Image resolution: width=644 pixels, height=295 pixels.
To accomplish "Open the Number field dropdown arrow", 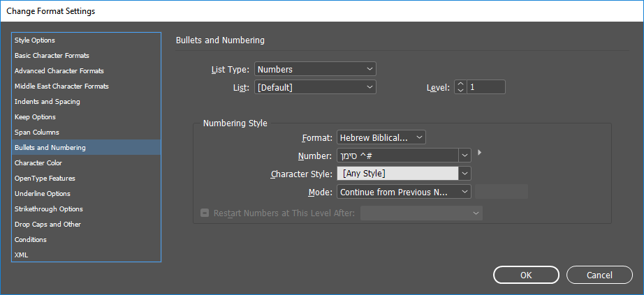I will 465,155.
